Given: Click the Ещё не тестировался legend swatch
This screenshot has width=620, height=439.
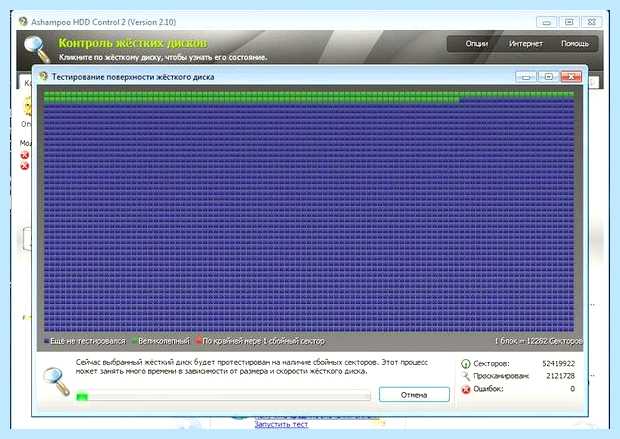Looking at the screenshot, I should click(x=46, y=341).
